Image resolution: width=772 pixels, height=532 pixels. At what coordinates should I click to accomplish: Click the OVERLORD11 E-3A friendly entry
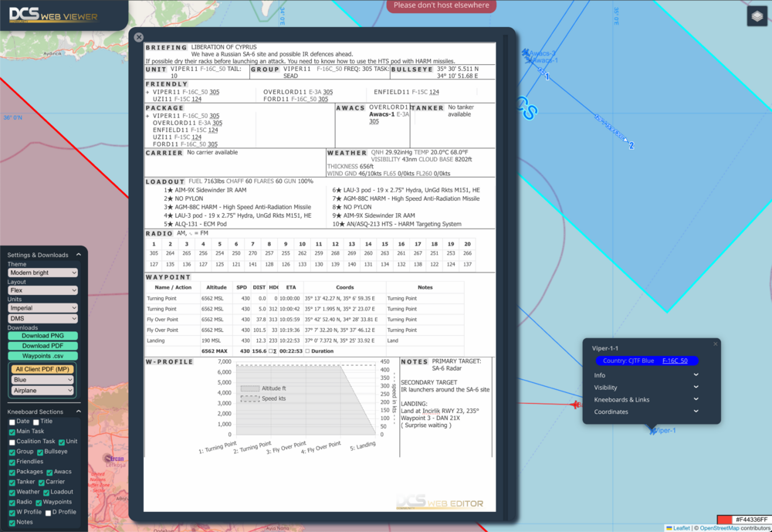tap(298, 92)
